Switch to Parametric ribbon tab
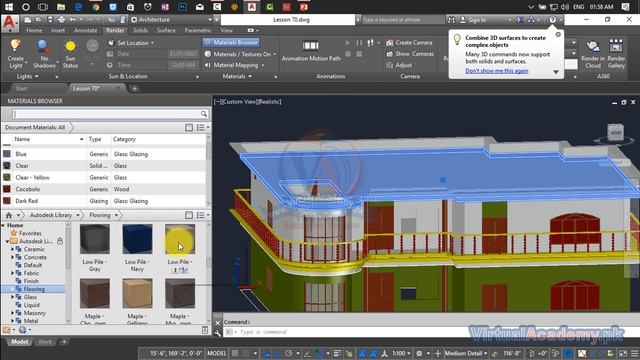Viewport: 640px width, 360px height. coord(198,30)
